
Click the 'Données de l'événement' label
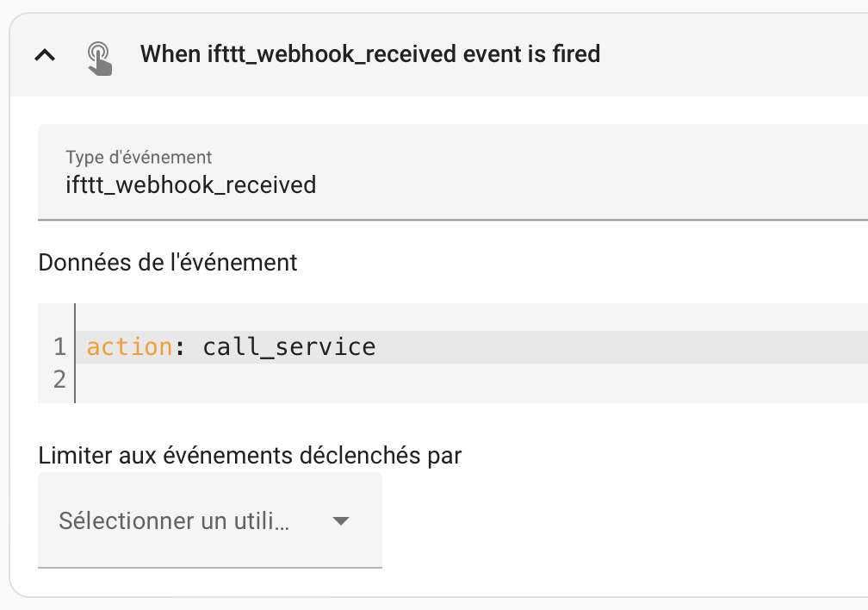(168, 263)
